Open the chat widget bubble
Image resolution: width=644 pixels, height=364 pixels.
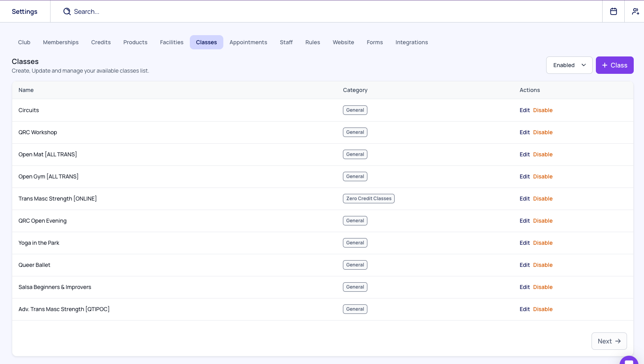pyautogui.click(x=629, y=361)
